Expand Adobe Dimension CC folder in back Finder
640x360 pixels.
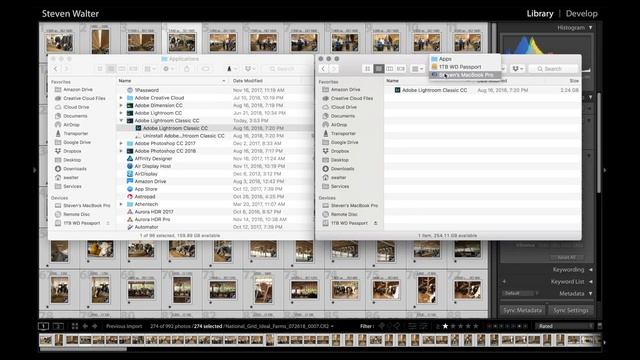point(121,105)
